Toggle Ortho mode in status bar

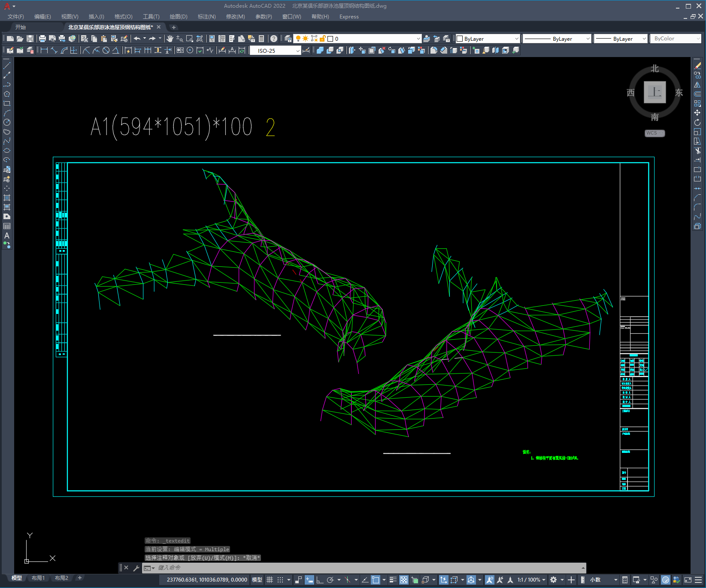click(320, 580)
